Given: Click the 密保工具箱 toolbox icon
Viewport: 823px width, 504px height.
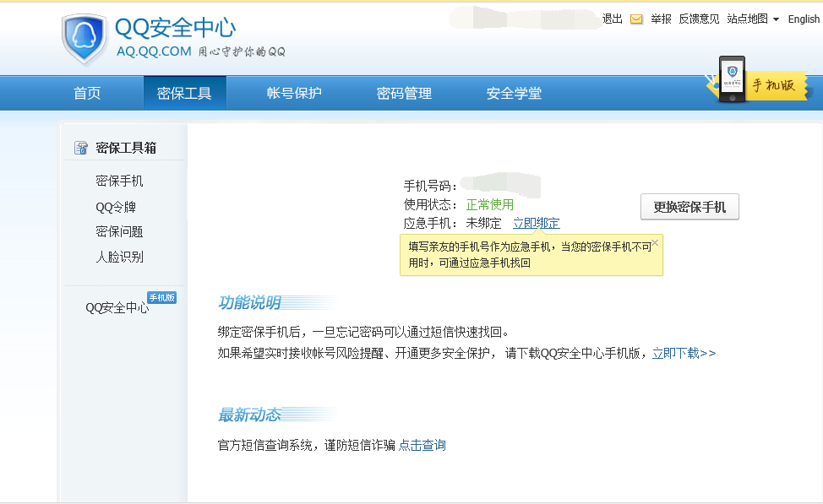Looking at the screenshot, I should (81, 148).
